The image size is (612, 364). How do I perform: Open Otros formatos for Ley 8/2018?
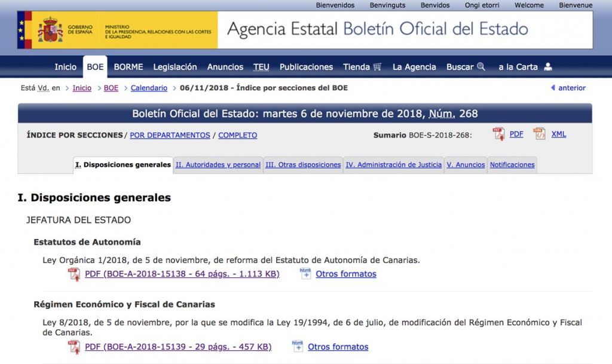(338, 347)
